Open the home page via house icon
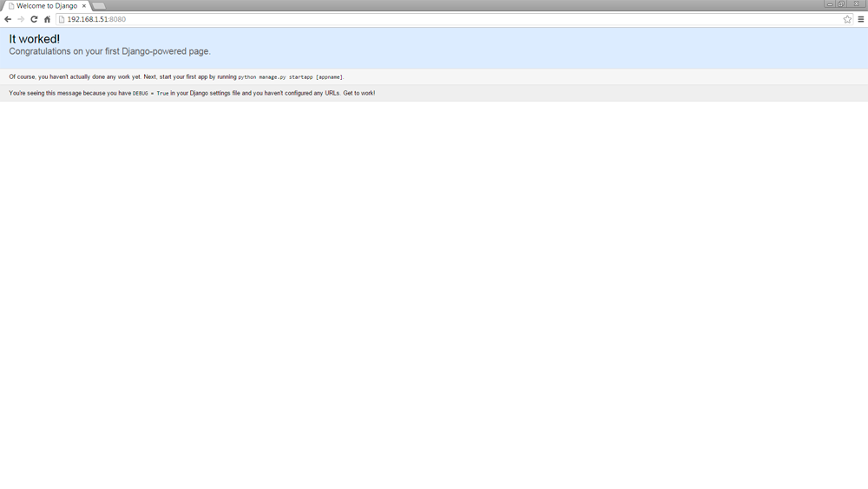This screenshot has height=489, width=868. point(47,19)
